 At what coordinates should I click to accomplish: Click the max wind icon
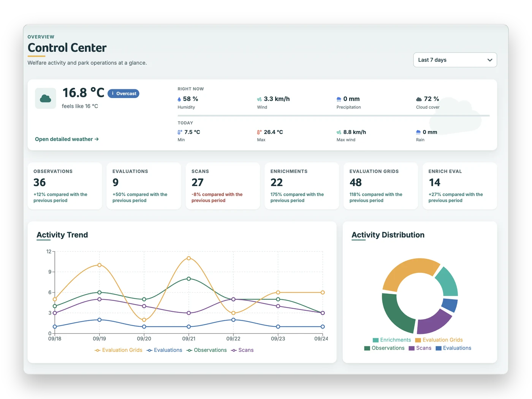339,132
